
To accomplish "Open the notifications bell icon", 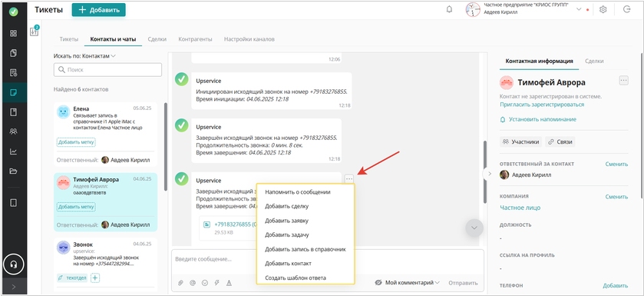I will 449,9.
